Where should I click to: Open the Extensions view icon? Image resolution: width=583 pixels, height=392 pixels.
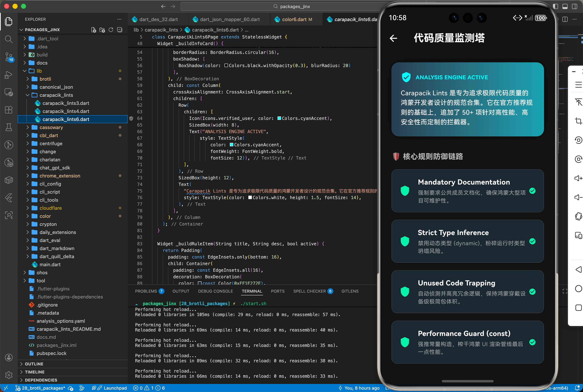[9, 110]
